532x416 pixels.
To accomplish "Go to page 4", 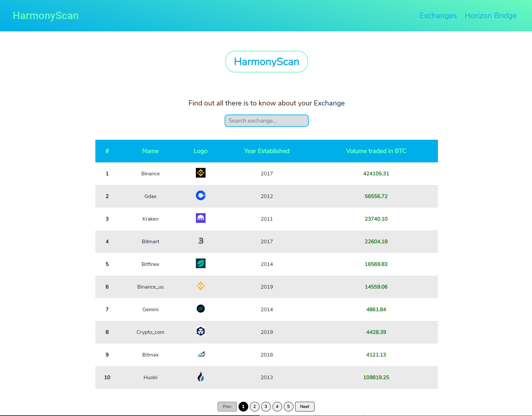I will click(277, 407).
